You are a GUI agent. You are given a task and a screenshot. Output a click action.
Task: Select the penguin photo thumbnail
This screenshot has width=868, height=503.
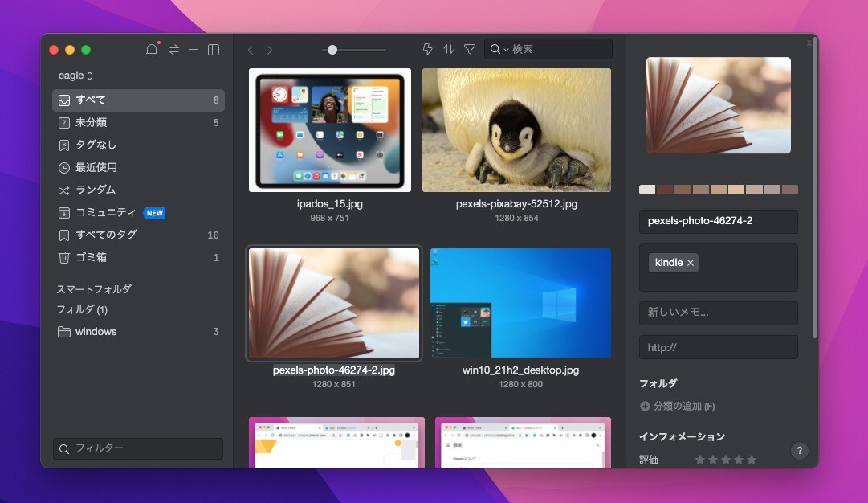click(516, 130)
